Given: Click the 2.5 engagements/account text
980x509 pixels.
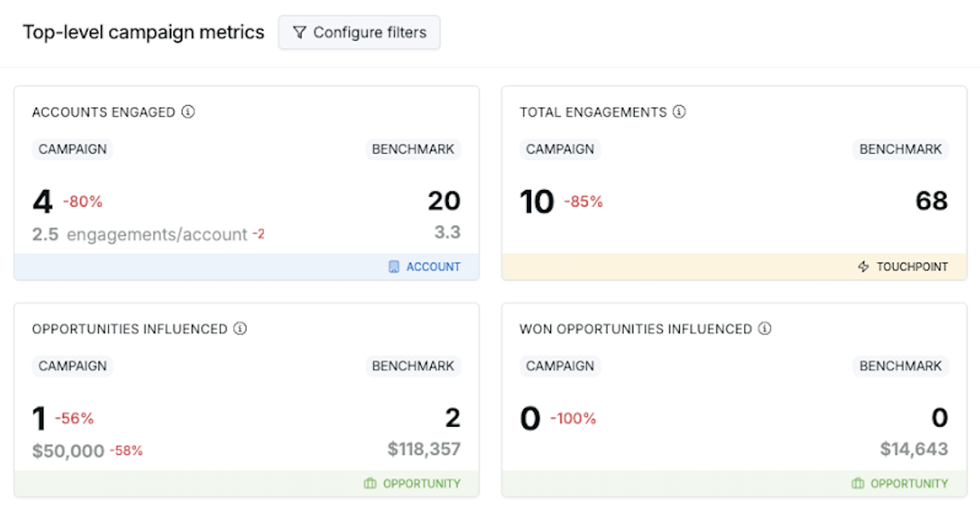Looking at the screenshot, I should 139,235.
